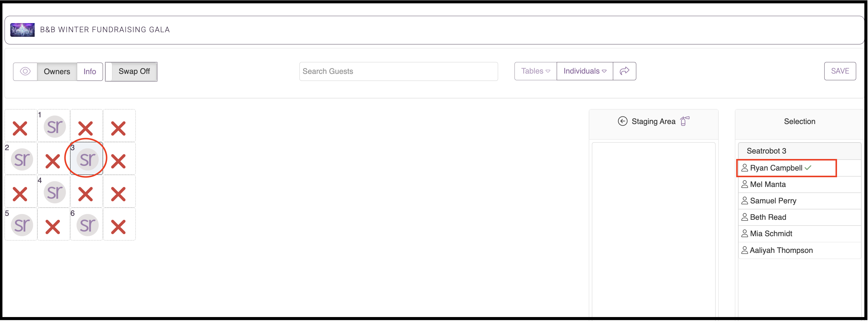Select Seatrobot table 4 icon
Screen dimensions: 868x321
pos(55,192)
